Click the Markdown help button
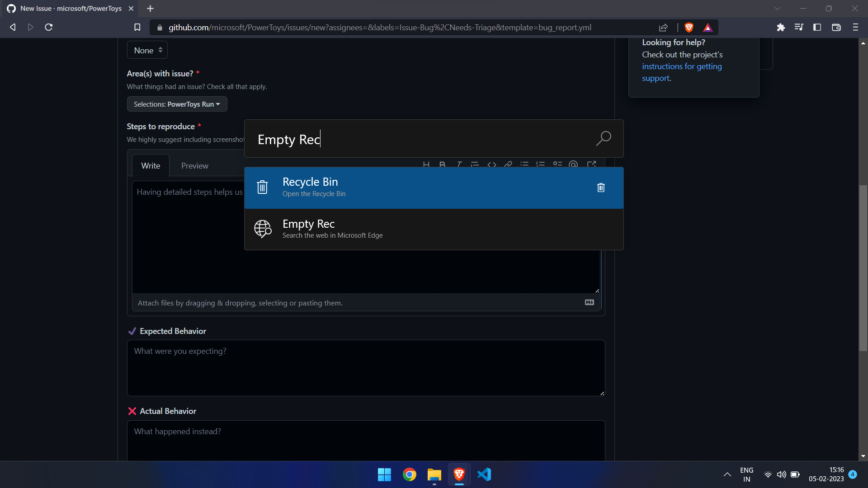 click(589, 303)
